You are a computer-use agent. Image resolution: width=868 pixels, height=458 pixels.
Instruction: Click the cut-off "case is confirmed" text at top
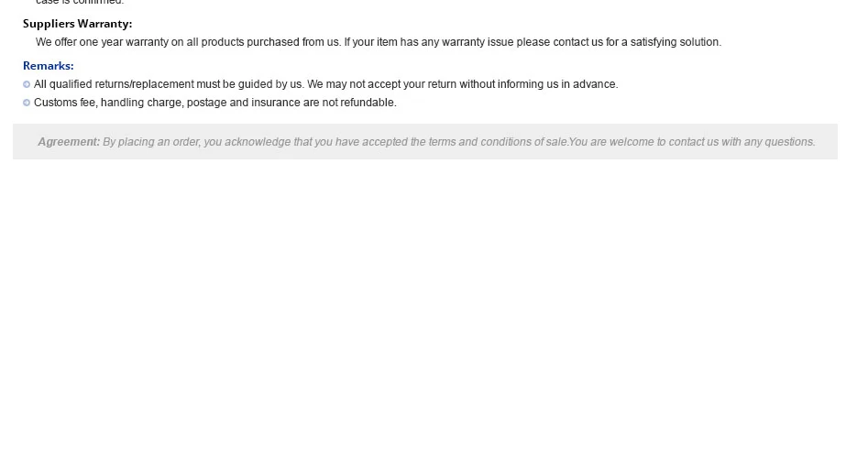point(80,2)
